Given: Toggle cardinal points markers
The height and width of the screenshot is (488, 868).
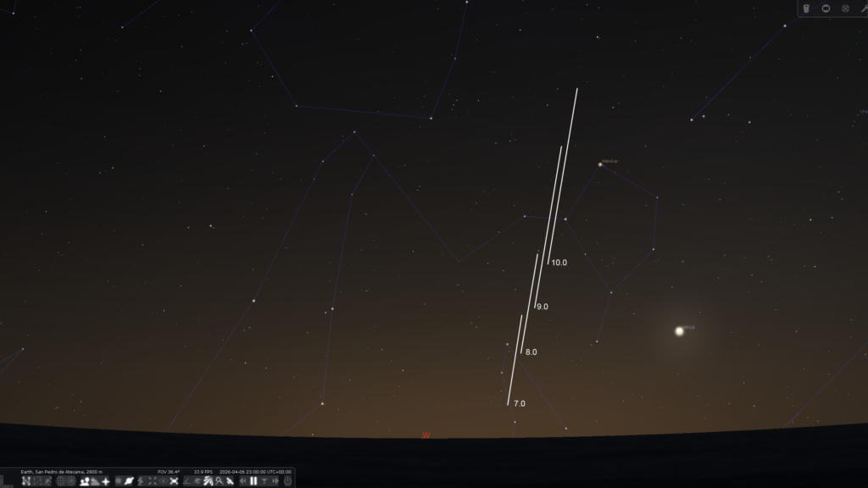Looking at the screenshot, I should (106, 481).
